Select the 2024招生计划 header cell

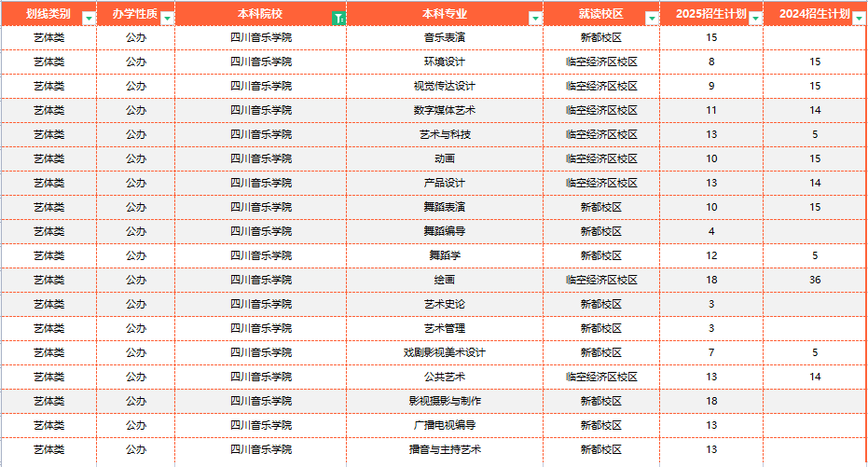coord(815,14)
